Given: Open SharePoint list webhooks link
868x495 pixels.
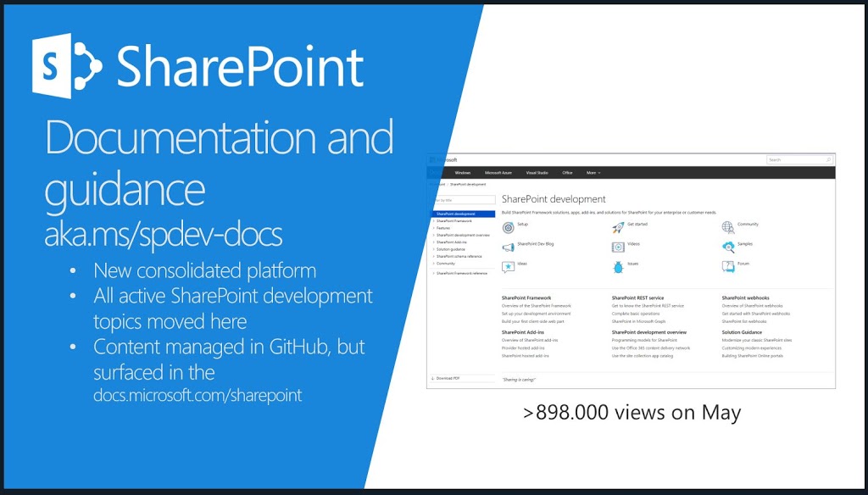Looking at the screenshot, I should click(x=744, y=322).
